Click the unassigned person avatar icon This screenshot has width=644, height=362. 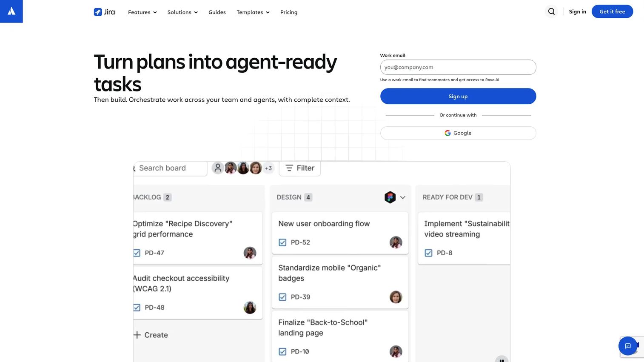(218, 168)
